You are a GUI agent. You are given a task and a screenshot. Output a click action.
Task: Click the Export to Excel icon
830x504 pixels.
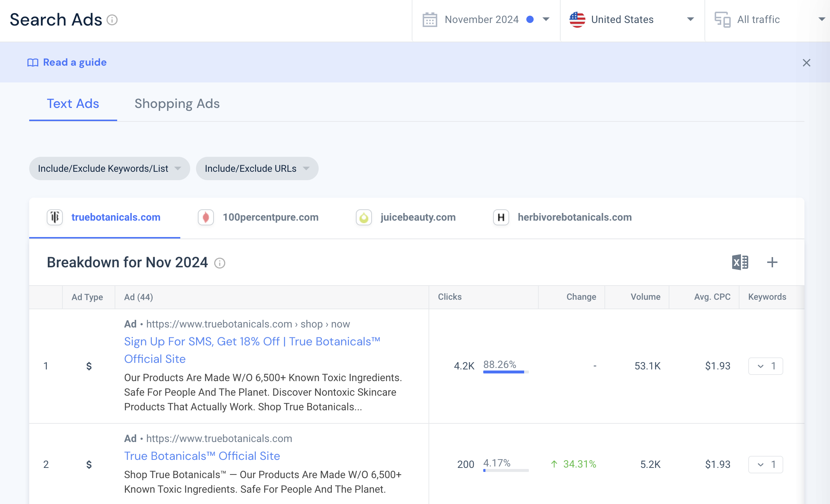(x=740, y=262)
